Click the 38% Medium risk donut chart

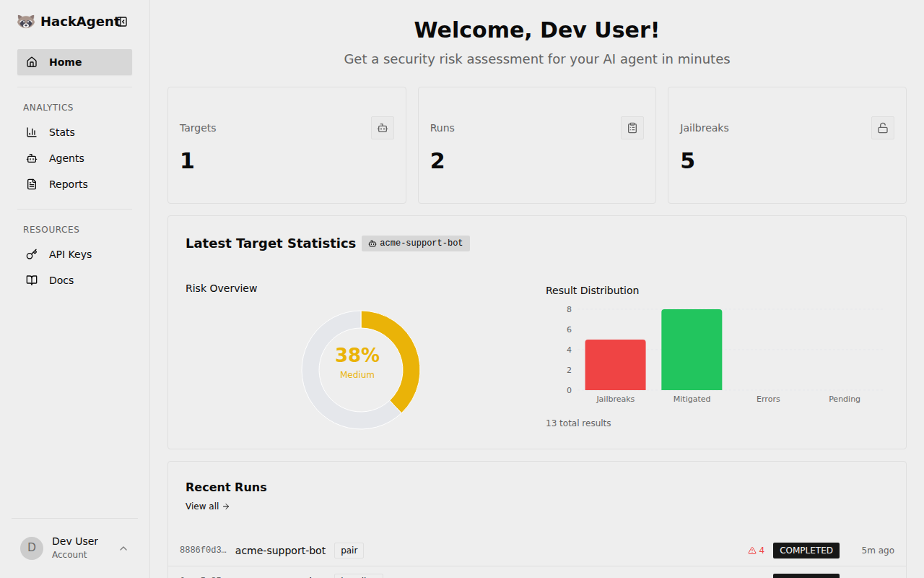click(x=360, y=370)
